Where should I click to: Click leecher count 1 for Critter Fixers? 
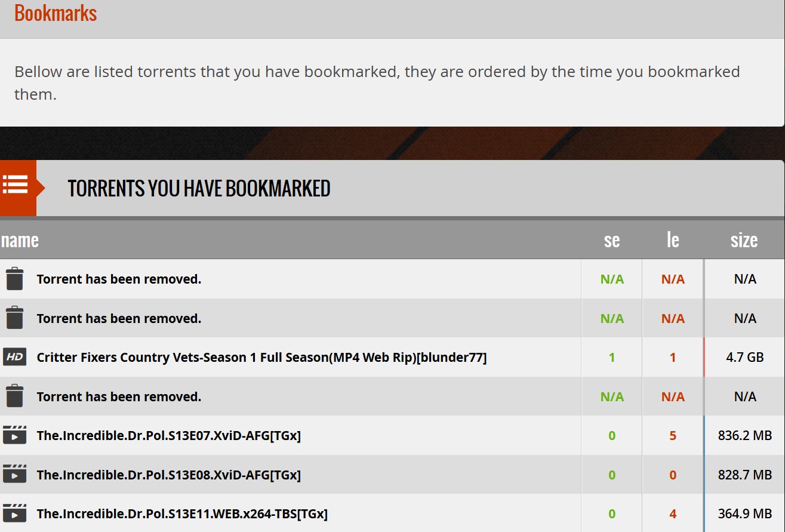[673, 358]
